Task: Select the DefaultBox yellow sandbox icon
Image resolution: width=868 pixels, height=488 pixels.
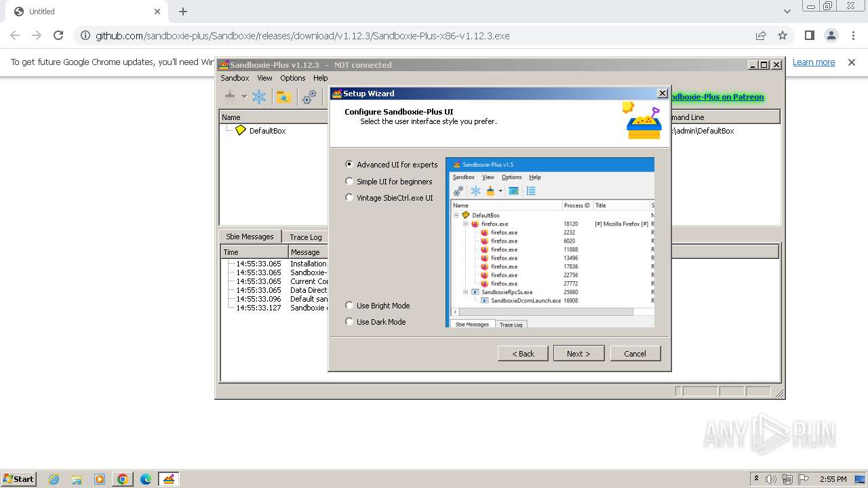Action: click(240, 130)
